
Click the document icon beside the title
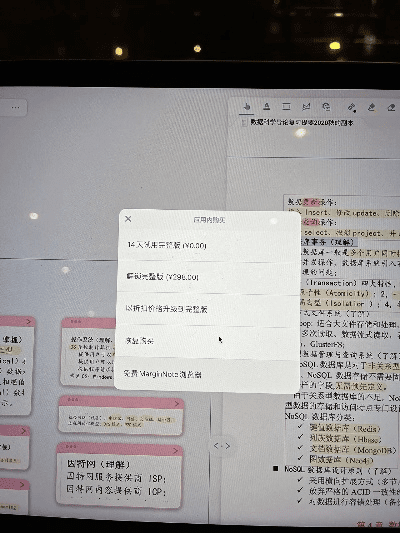click(x=244, y=122)
